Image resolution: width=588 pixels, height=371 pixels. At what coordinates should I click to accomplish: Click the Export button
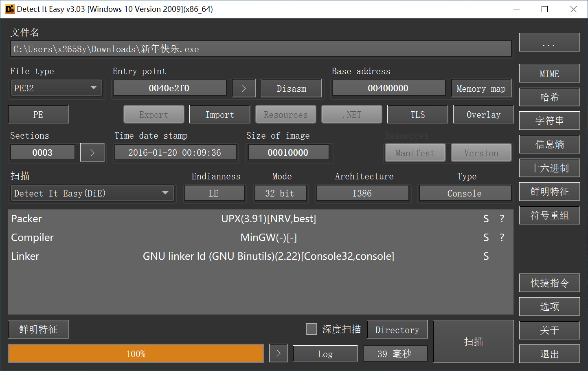(x=154, y=114)
